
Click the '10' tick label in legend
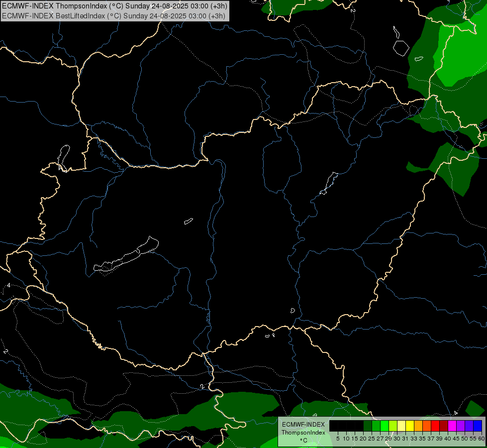(346, 439)
